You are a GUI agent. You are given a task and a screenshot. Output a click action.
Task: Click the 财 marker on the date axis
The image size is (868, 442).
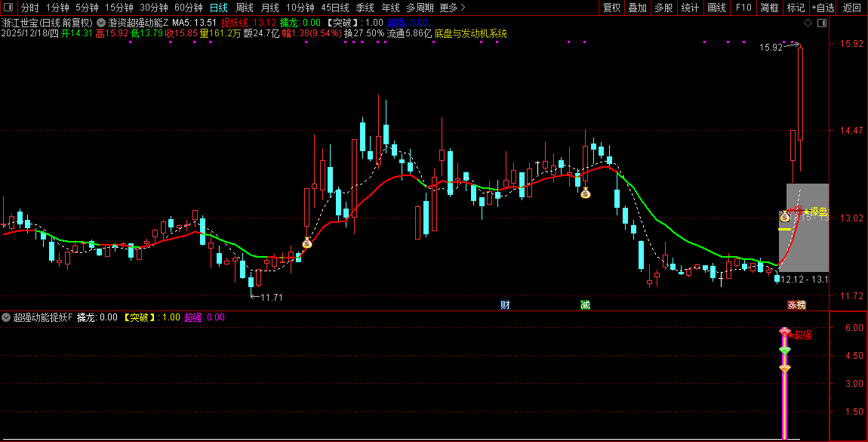point(505,304)
